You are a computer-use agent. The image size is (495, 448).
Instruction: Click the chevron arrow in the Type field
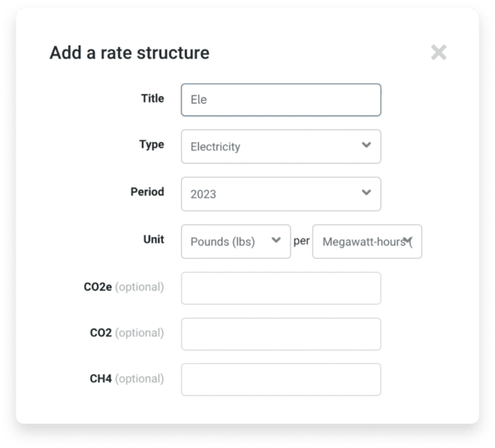click(366, 146)
